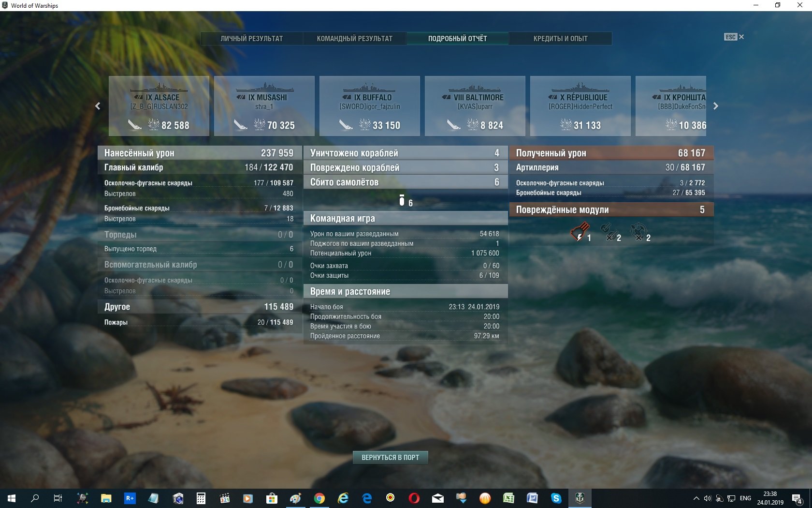Image resolution: width=812 pixels, height=508 pixels.
Task: Switch to the ЛИЧНЫЙ РЕЗУЛЬТАТ tab
Action: point(251,39)
